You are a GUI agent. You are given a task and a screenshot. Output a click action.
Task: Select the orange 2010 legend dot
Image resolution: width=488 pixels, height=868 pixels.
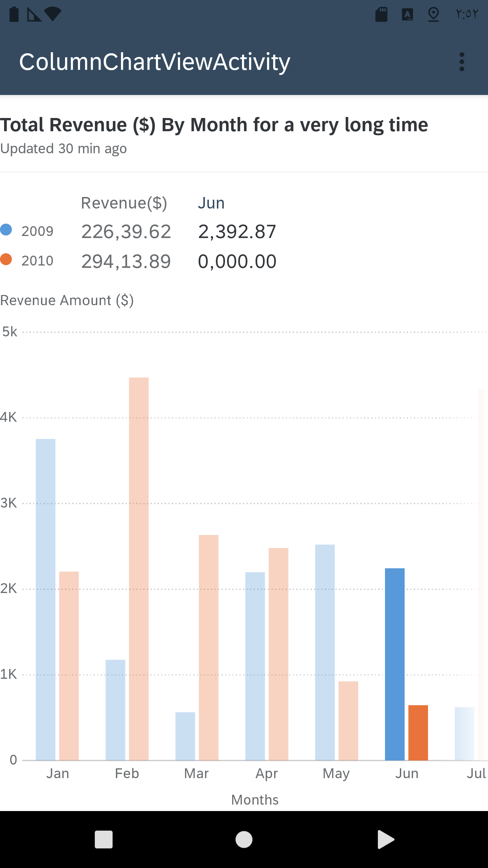[x=6, y=259]
